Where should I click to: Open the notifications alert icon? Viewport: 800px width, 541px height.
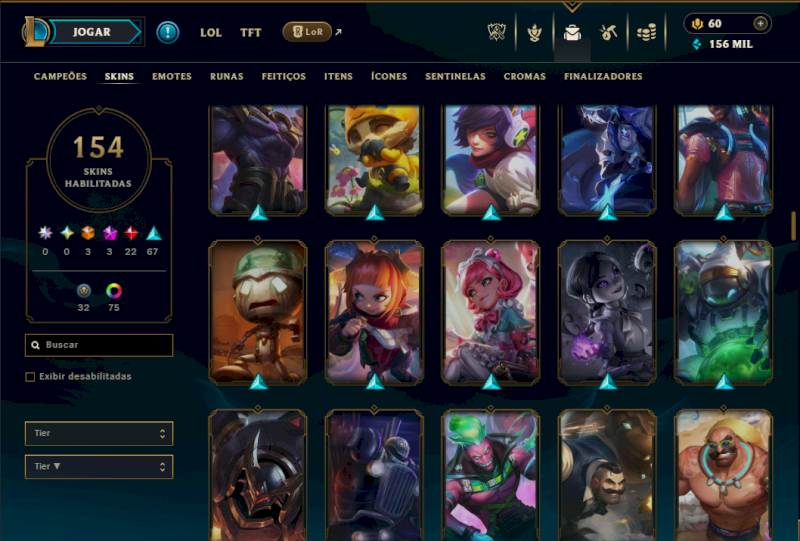point(167,32)
